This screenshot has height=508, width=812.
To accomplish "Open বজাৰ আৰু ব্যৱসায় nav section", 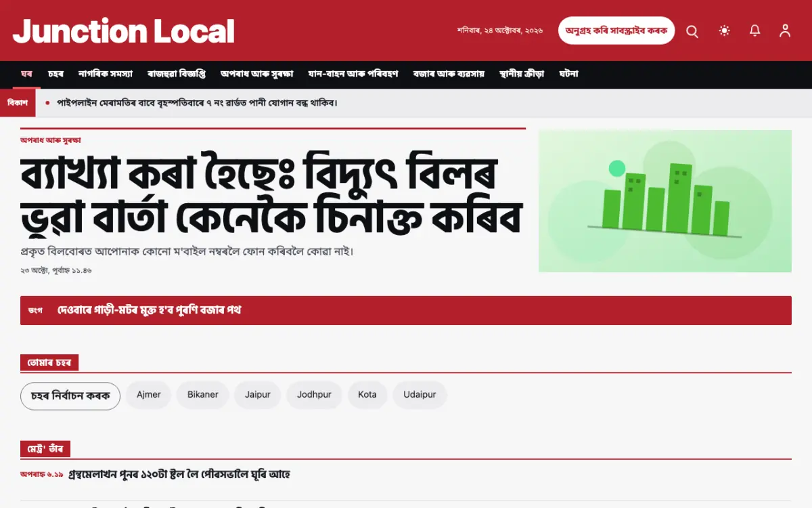I will [x=449, y=74].
